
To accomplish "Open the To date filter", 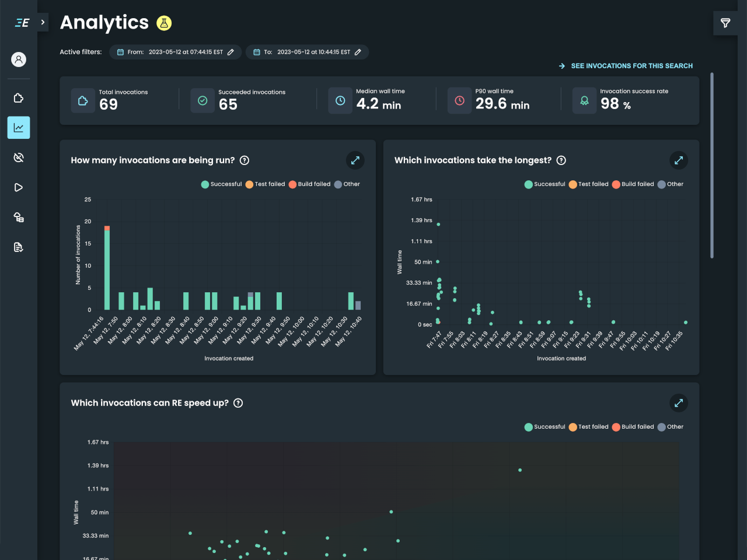I will pos(306,51).
